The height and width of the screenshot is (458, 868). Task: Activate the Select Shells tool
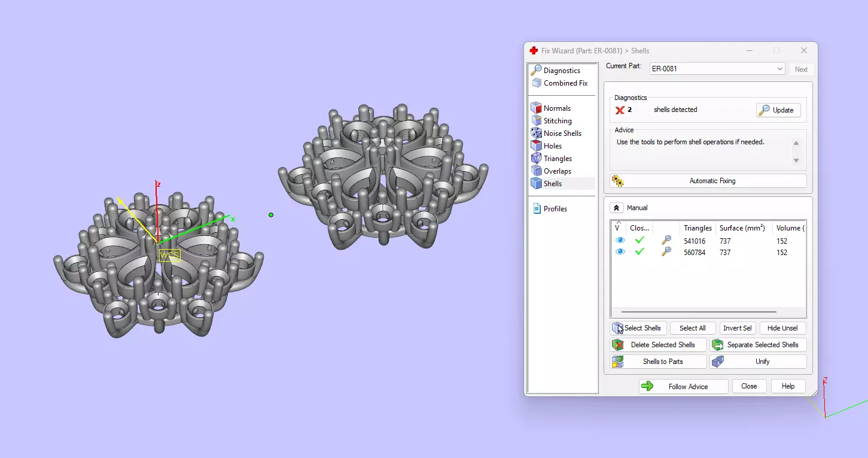point(638,328)
